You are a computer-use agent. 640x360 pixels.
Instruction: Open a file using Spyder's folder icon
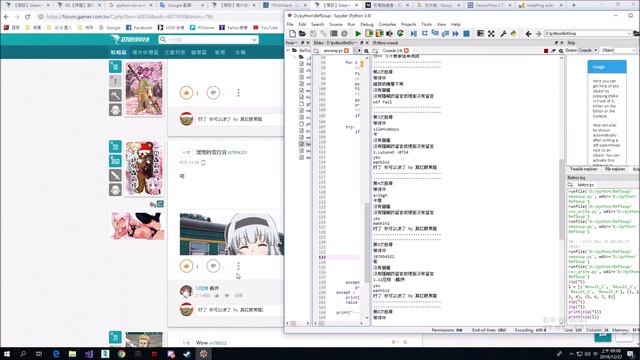click(302, 34)
